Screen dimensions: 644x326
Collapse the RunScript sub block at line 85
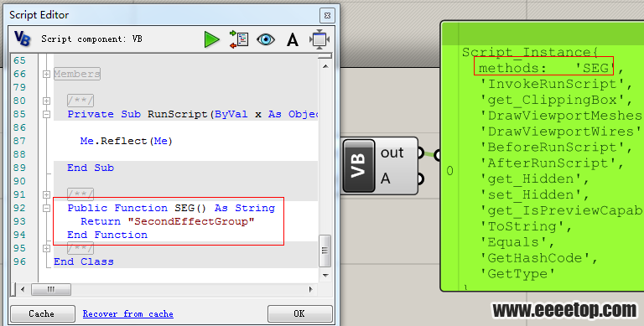coord(46,114)
